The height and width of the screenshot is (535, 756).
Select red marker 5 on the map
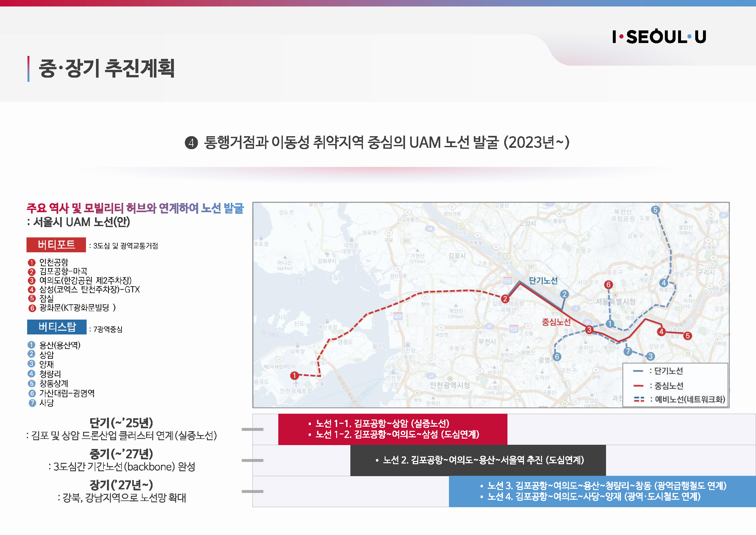point(687,336)
